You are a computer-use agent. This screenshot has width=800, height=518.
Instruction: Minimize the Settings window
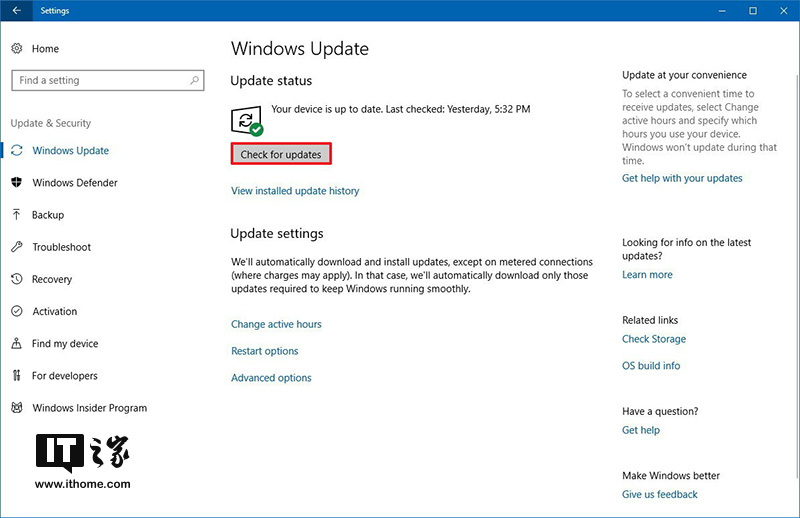click(722, 10)
